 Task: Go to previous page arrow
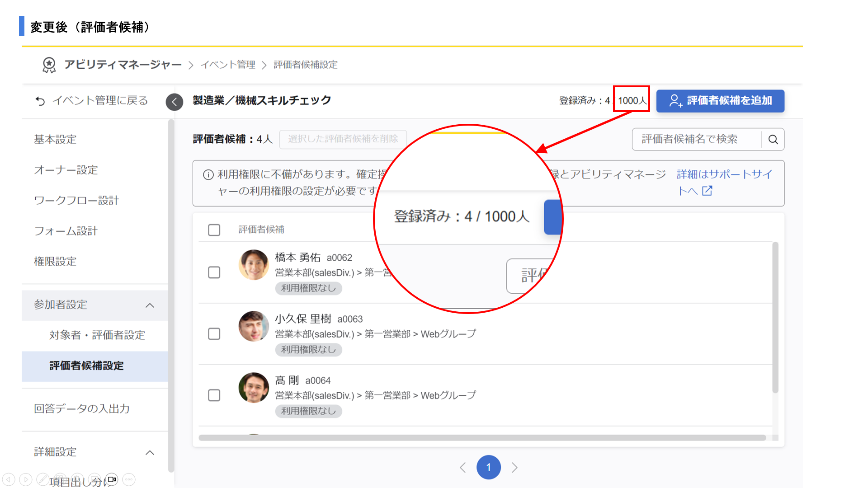pyautogui.click(x=462, y=467)
